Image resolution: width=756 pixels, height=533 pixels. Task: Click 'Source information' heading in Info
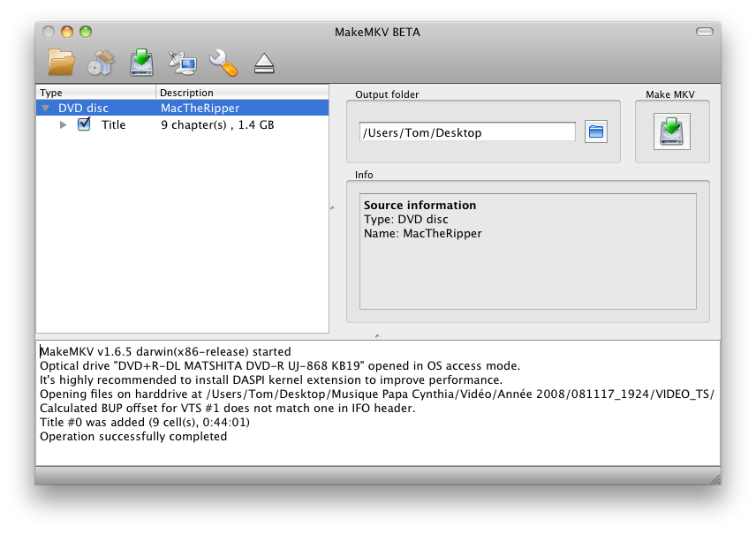(x=420, y=205)
